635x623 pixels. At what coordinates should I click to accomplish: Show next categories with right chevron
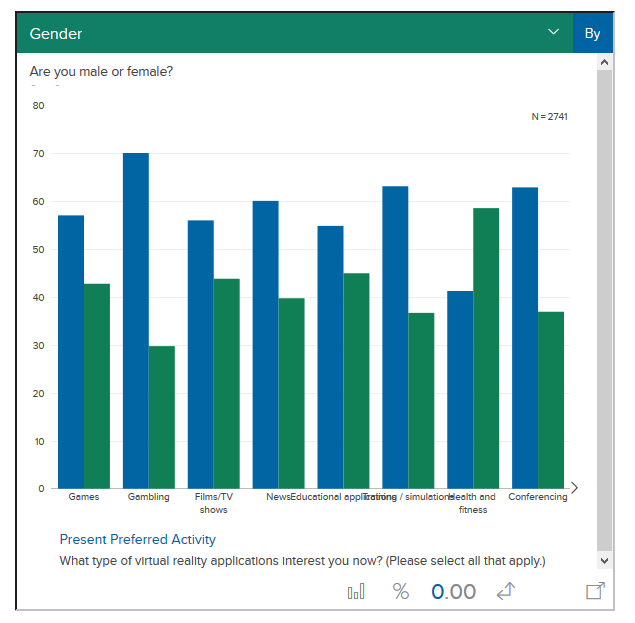point(574,488)
